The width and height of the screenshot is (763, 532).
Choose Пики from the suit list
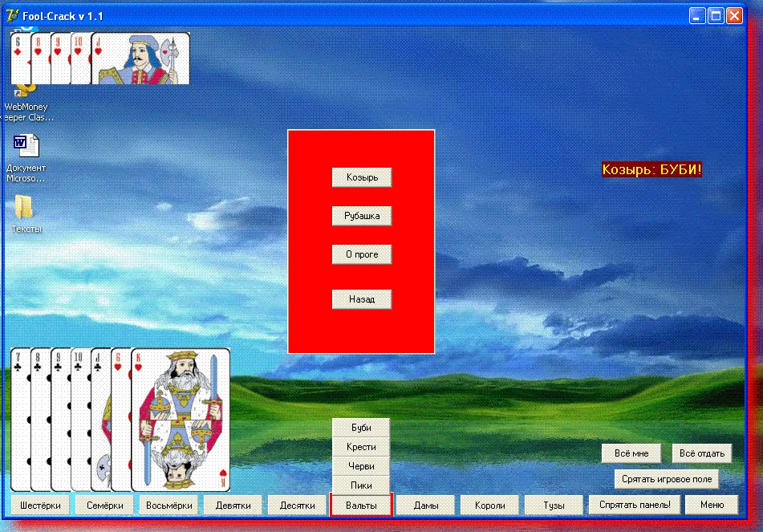(361, 485)
